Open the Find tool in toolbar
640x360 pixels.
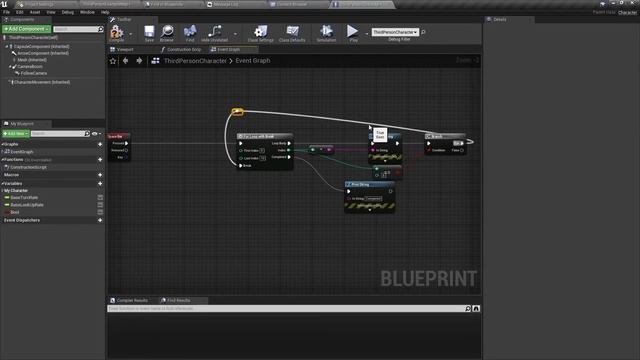point(190,33)
